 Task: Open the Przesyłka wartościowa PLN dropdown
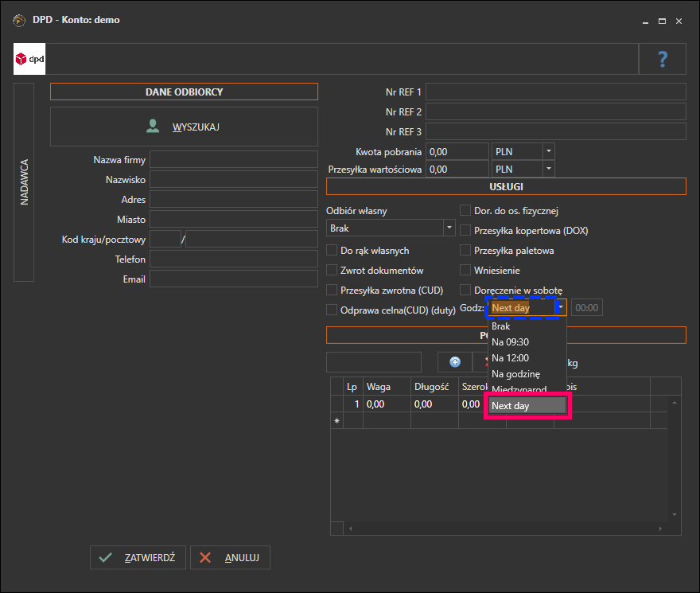pyautogui.click(x=549, y=169)
